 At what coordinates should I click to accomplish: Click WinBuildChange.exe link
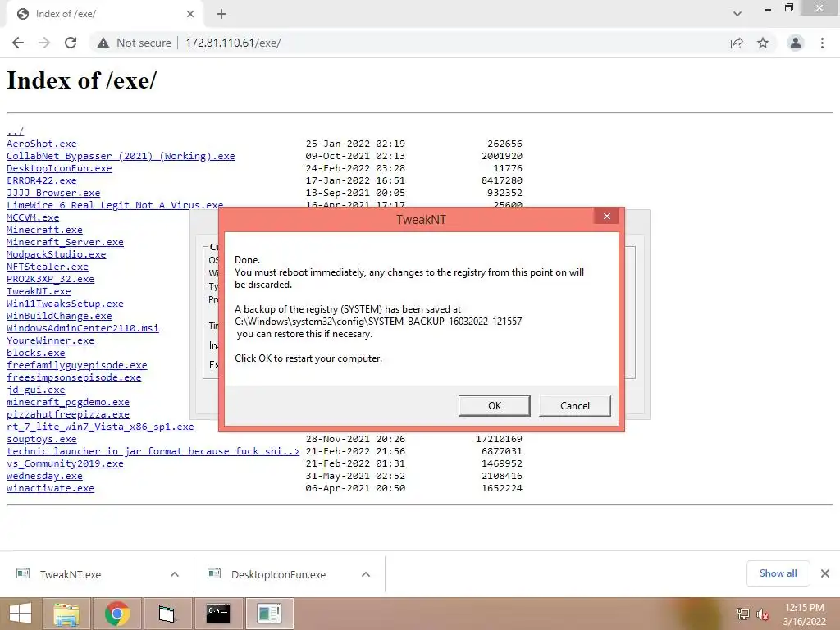[x=59, y=316]
